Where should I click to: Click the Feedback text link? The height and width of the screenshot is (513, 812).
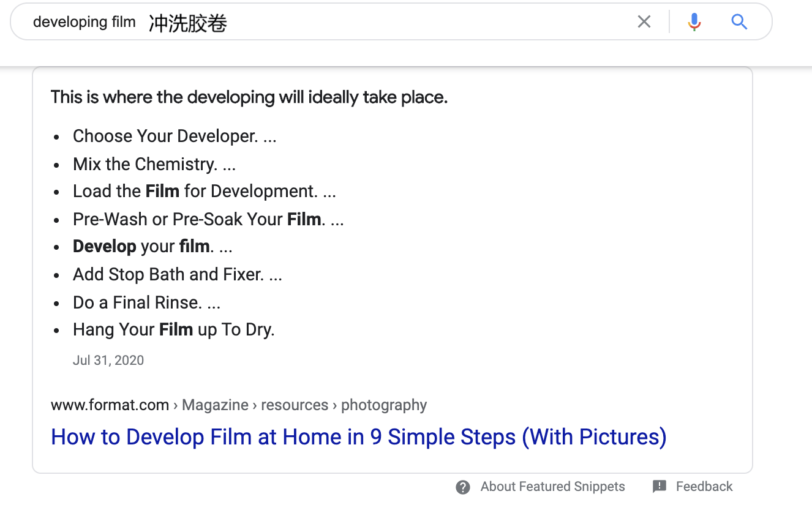coord(704,487)
